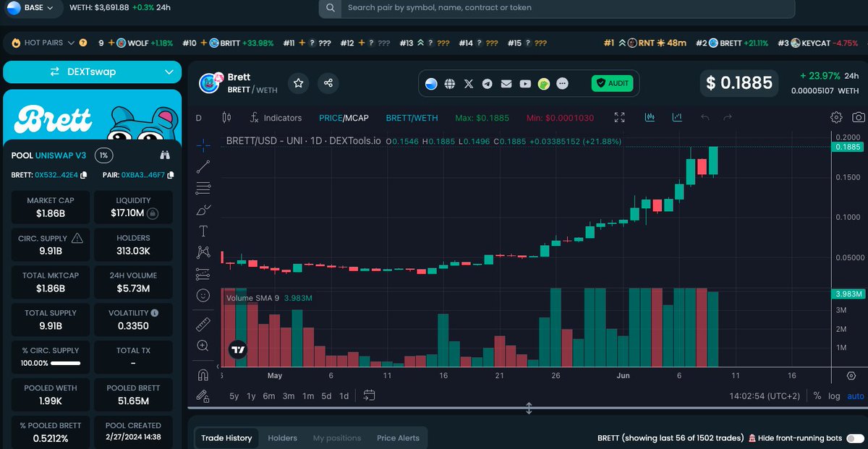Screen dimensions: 868x449
Task: Open the Indicators menu
Action: [276, 118]
